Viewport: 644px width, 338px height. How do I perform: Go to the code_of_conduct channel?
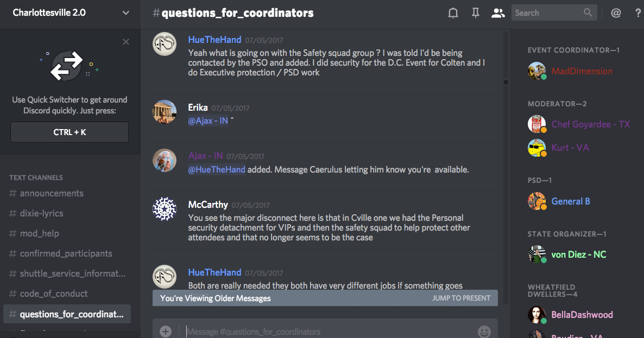[x=54, y=294]
